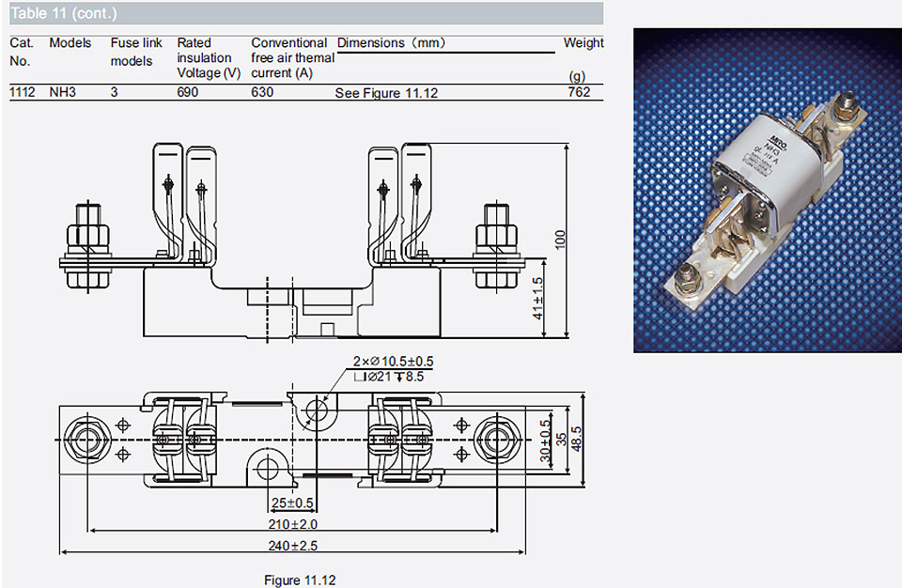This screenshot has width=902, height=588.
Task: Click the "Dimensions (mm)" column header
Action: pyautogui.click(x=391, y=42)
